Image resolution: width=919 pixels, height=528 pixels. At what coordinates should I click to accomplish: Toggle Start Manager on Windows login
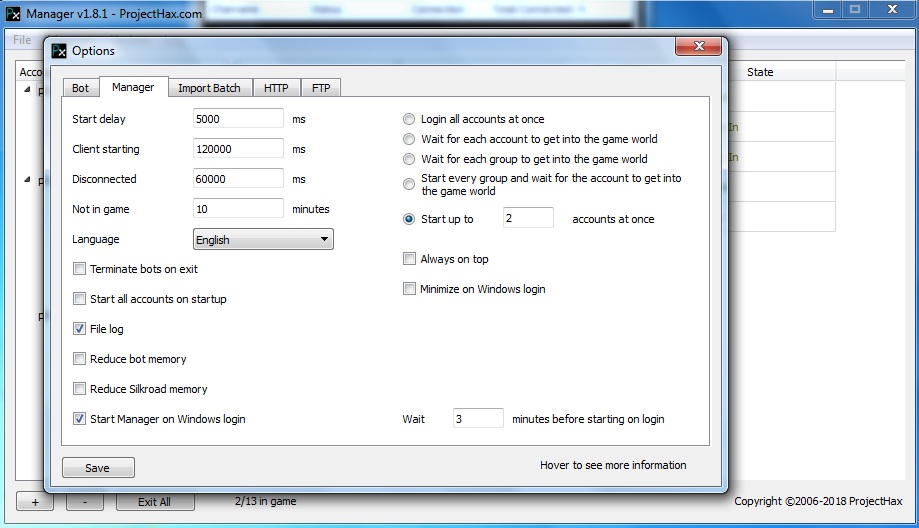[80, 419]
